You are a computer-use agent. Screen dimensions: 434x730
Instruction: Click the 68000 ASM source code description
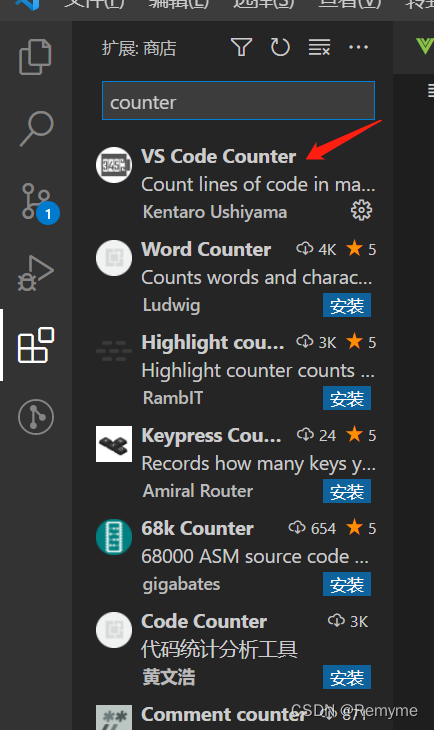point(255,557)
